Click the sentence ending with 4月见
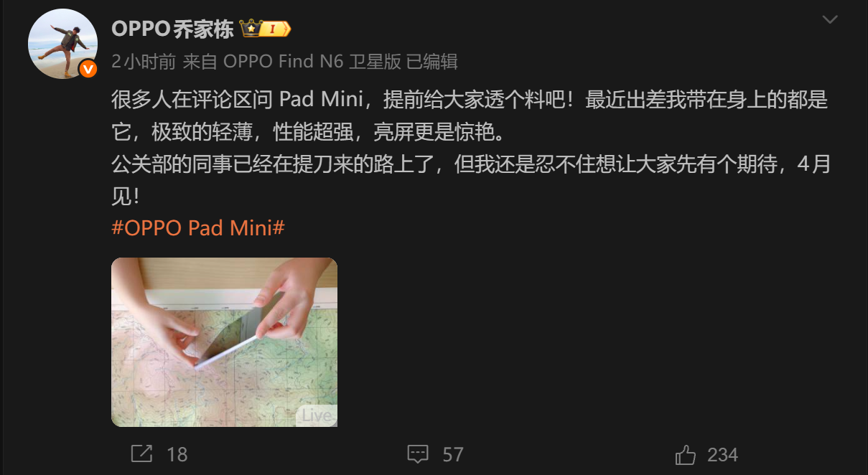The height and width of the screenshot is (475, 868). click(470, 179)
